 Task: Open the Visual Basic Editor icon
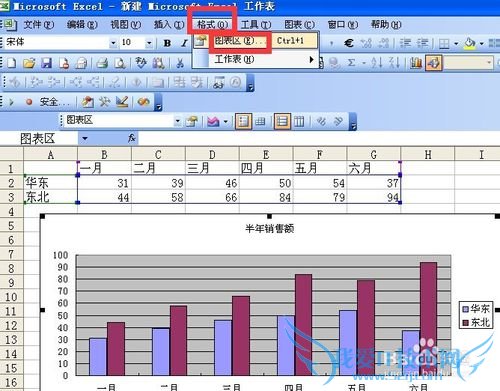tap(87, 102)
